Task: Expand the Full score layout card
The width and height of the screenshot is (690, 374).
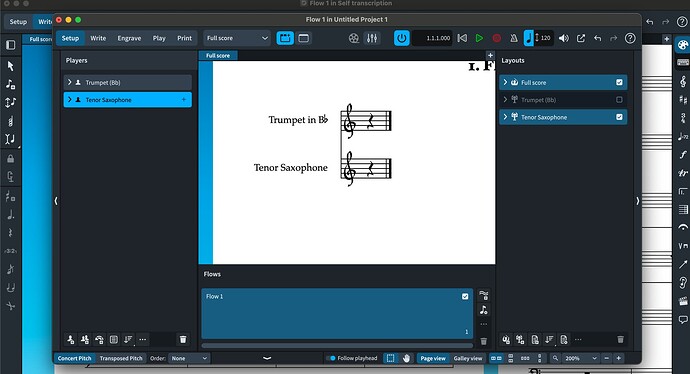Action: (x=505, y=82)
